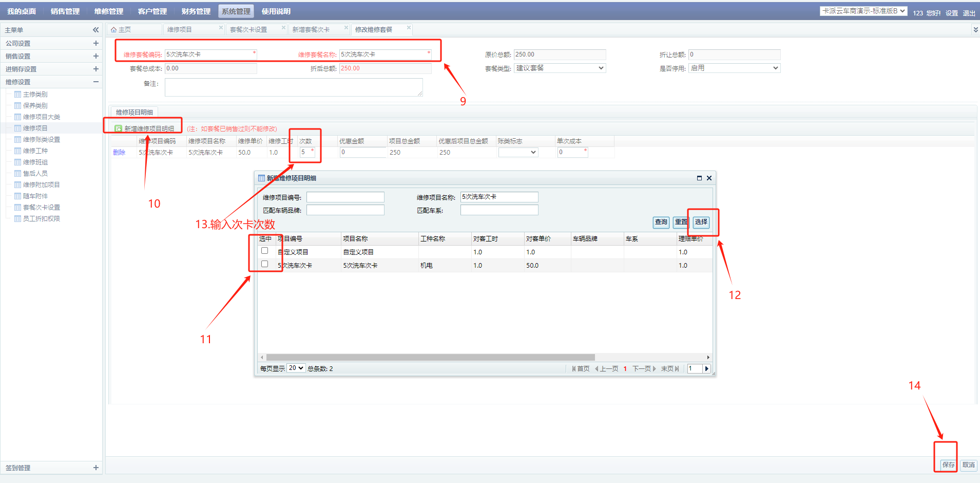
Task: Click the 保存 button at bottom right
Action: 948,465
